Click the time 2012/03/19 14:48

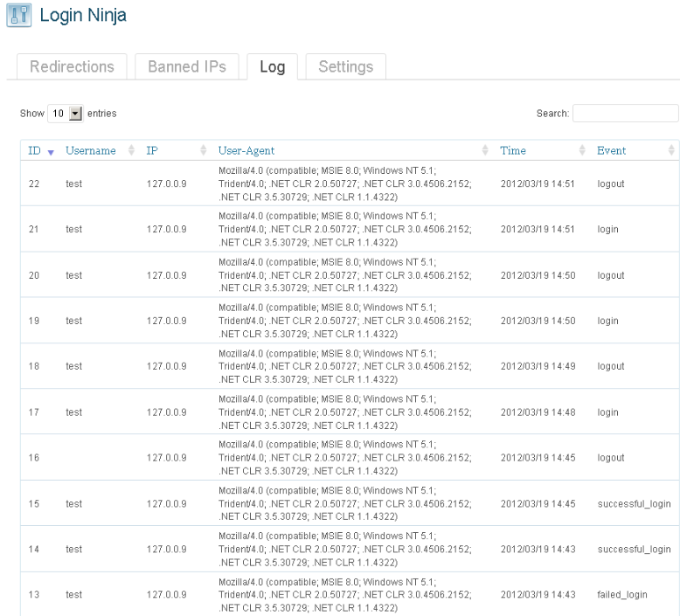pos(538,412)
